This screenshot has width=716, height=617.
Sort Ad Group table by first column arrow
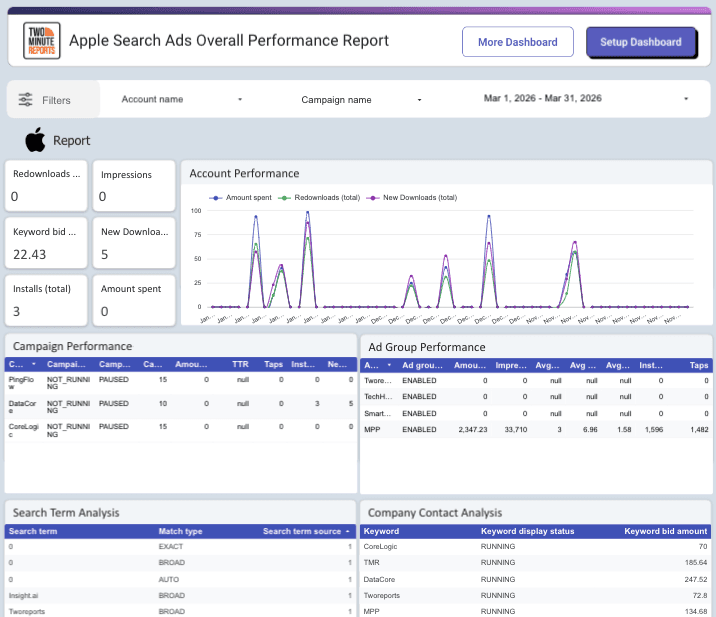tap(389, 365)
